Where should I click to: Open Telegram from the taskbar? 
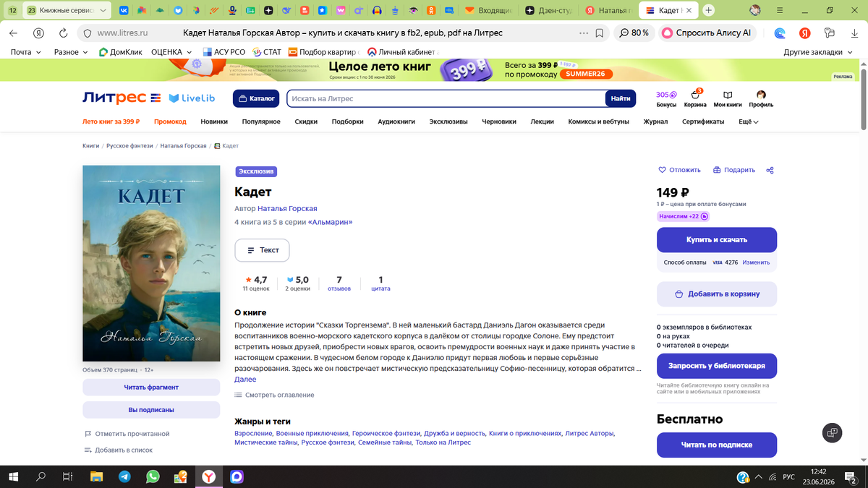point(124,477)
